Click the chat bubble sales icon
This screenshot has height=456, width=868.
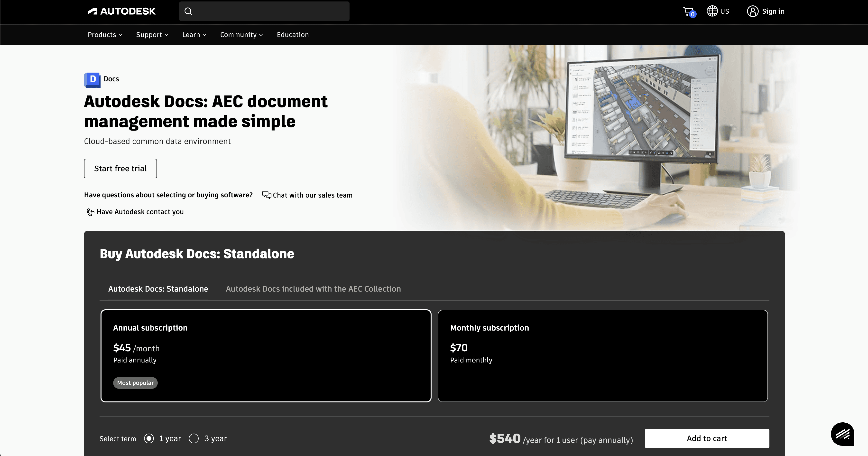(267, 195)
